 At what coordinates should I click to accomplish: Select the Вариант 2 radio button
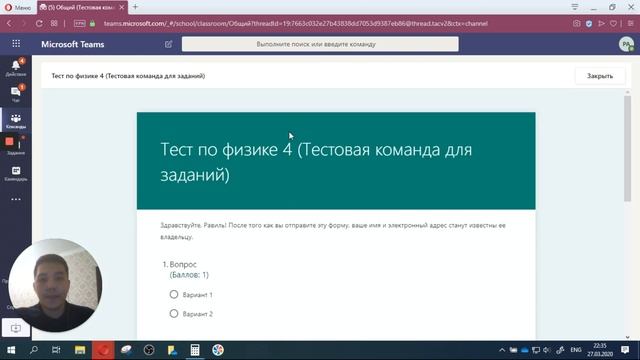pos(174,313)
